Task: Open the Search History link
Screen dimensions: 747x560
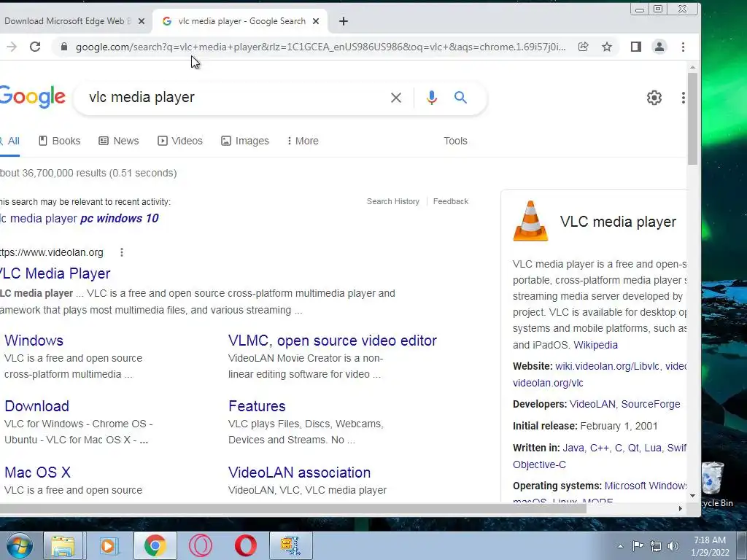Action: (x=393, y=201)
